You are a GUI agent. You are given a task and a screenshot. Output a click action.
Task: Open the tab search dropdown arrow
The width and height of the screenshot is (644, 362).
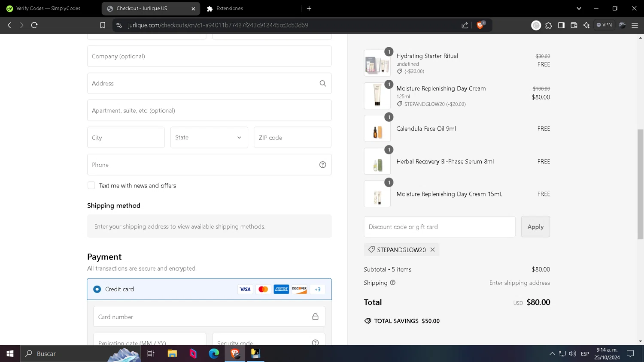(579, 8)
